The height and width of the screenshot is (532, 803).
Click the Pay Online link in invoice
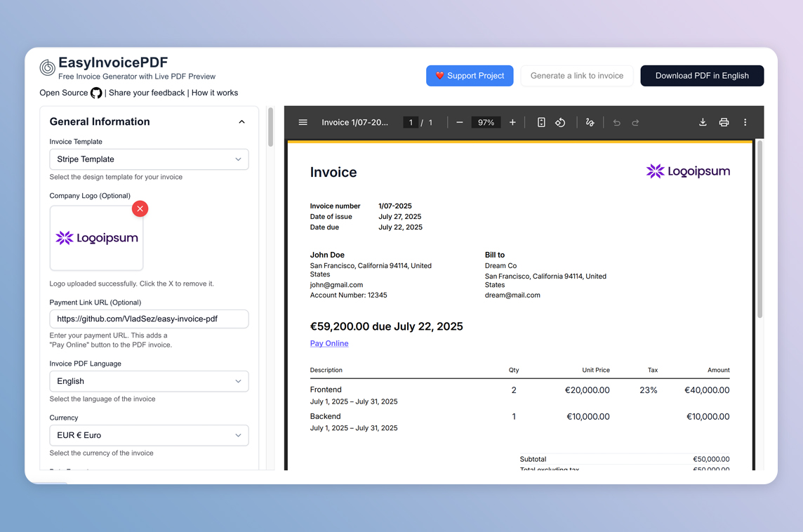pyautogui.click(x=329, y=343)
